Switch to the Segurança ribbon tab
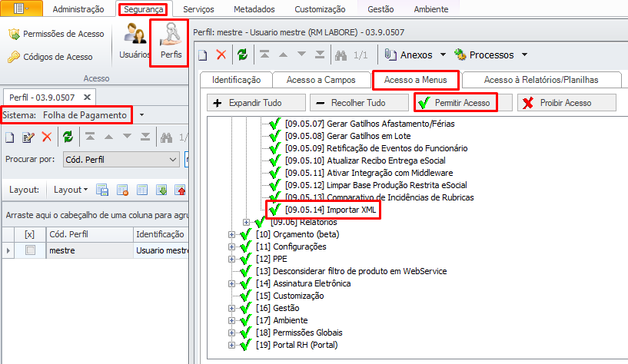This screenshot has width=628, height=364. 144,8
